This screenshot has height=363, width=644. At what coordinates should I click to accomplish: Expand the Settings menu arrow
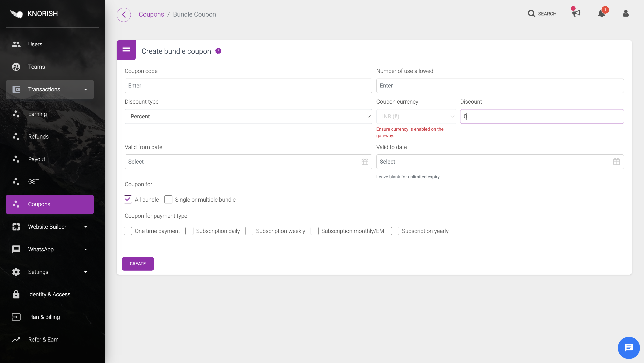click(85, 272)
